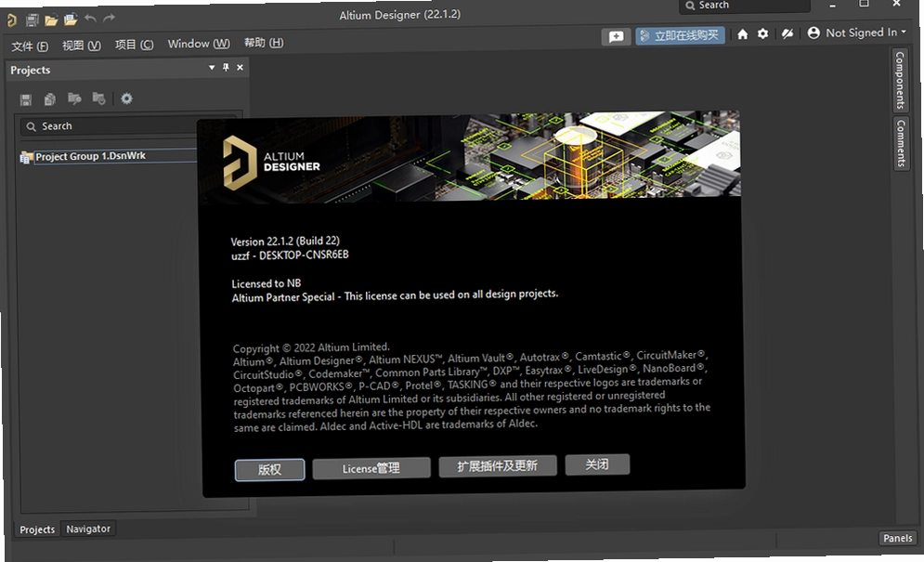Open the settings gear in the top bar
This screenshot has height=562, width=924.
[762, 33]
